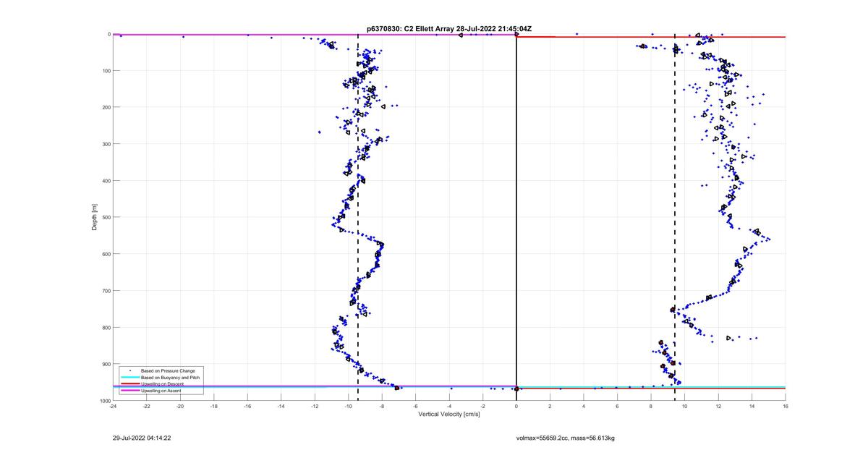Click the "1000" depth axis tick label
This screenshot has width=868, height=450.
pos(104,401)
